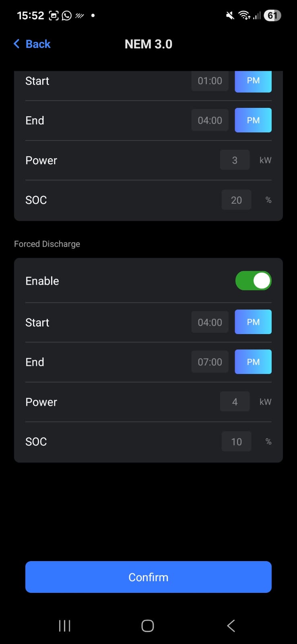Toggle PM for Forced Discharge Start time
The height and width of the screenshot is (644, 297).
(x=253, y=322)
